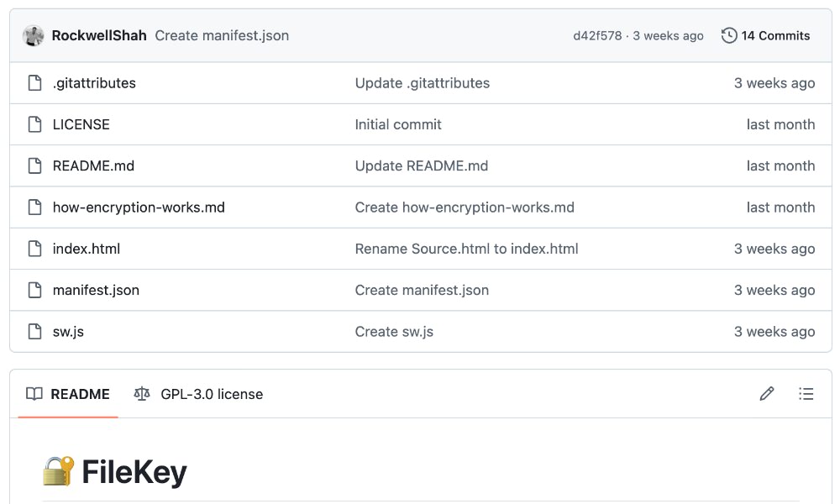Click "3 weeks ago" in index.html row
This screenshot has width=840, height=504.
tap(774, 249)
